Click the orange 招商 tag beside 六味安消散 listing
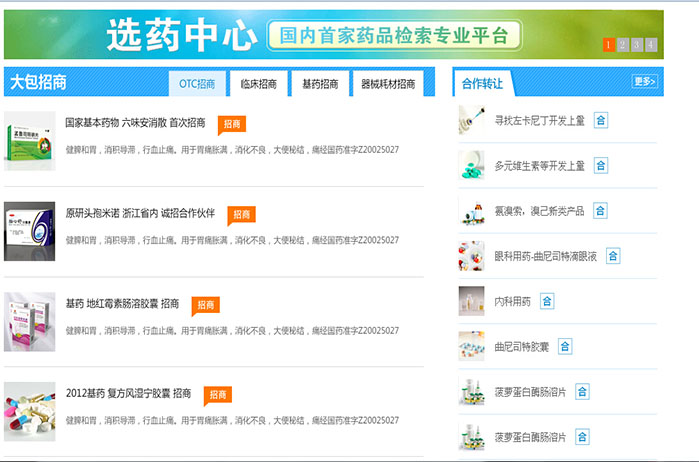This screenshot has width=699, height=462. click(x=231, y=124)
